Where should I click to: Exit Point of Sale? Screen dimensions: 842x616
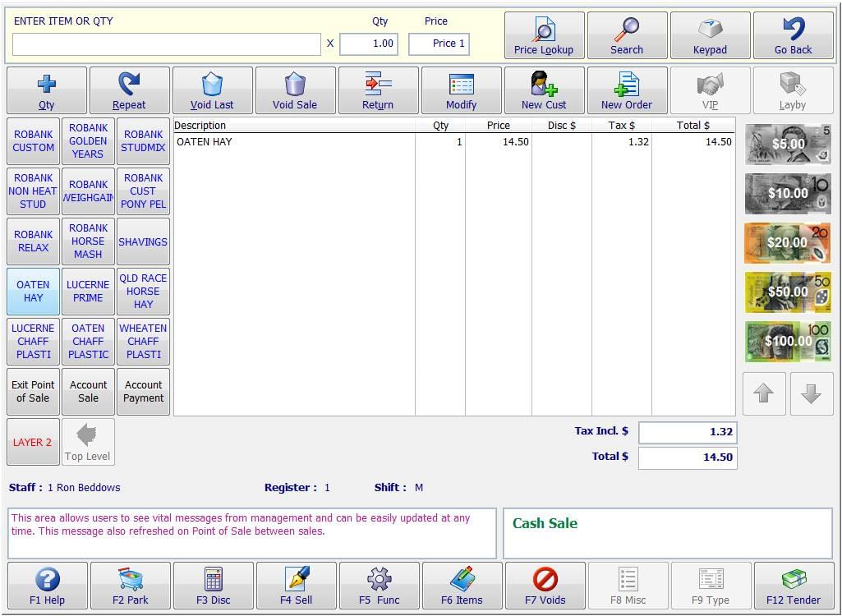coord(32,391)
